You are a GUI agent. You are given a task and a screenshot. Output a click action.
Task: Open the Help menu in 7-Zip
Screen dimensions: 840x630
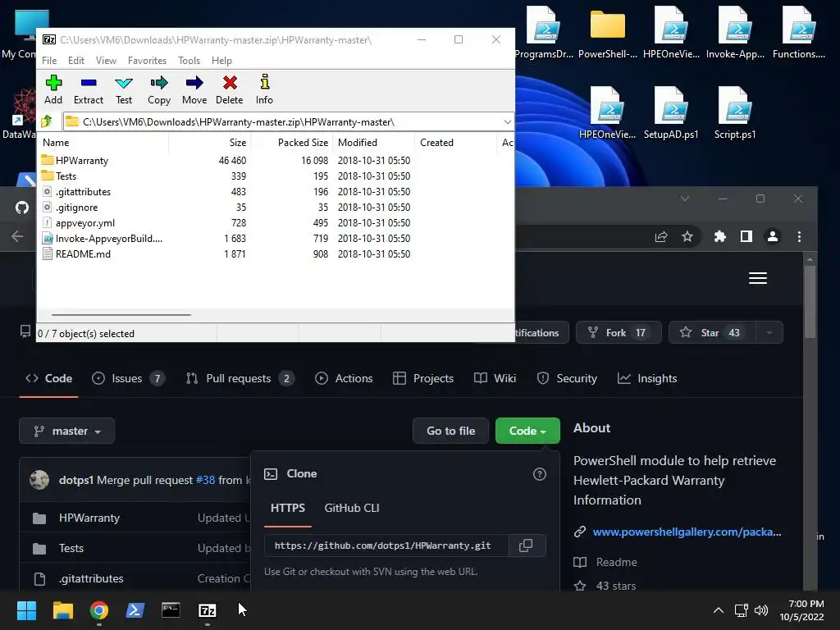click(221, 61)
